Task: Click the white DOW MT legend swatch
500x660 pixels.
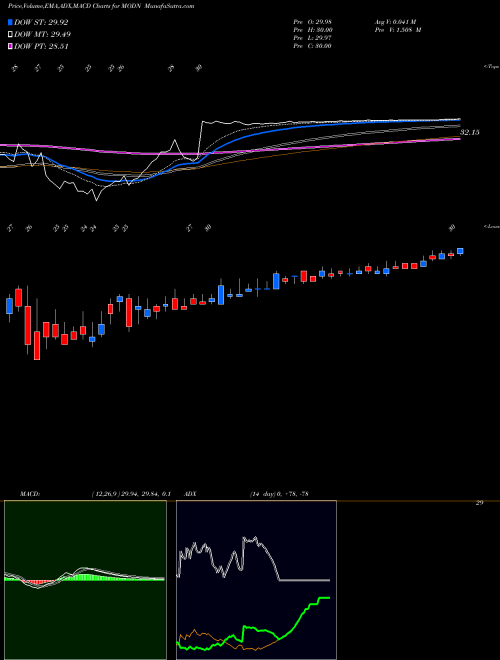Action: (x=10, y=35)
